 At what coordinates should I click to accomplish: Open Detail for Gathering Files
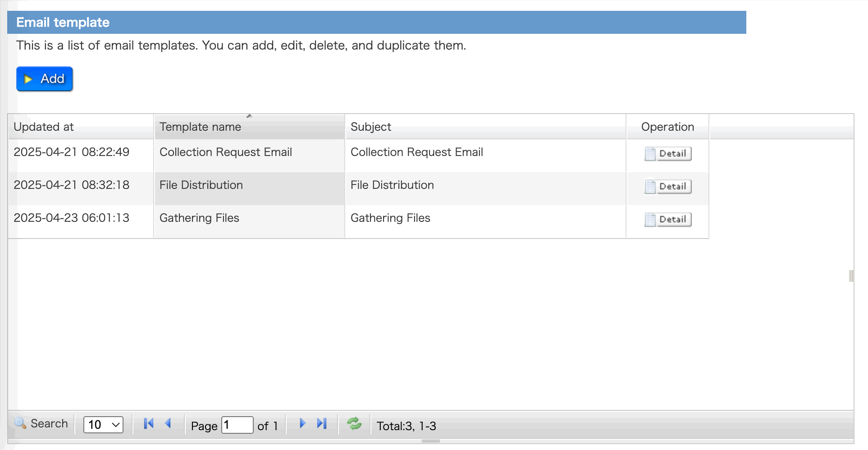tap(667, 219)
